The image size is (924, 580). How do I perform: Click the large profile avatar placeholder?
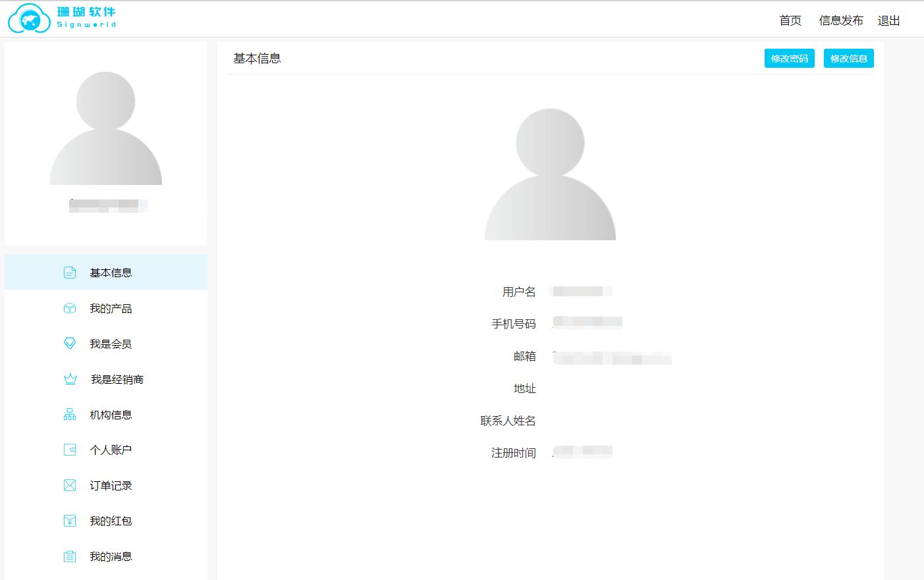(x=550, y=173)
